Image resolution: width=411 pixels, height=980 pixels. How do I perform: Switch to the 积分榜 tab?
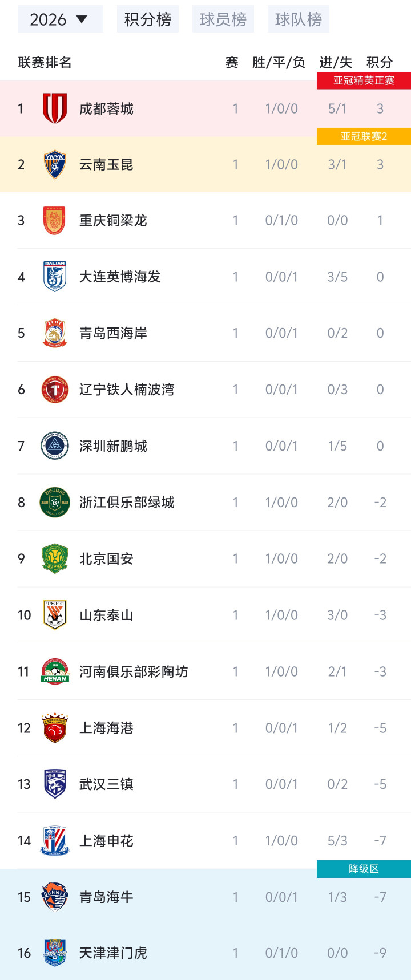pyautogui.click(x=148, y=19)
